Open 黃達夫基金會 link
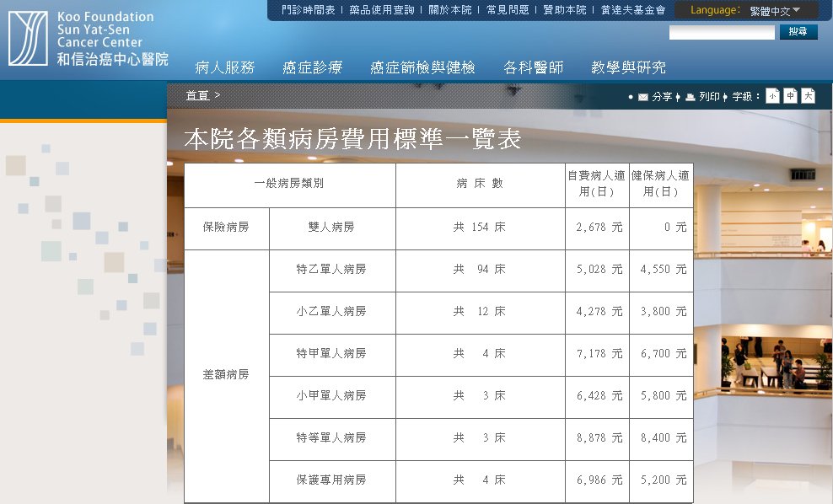The width and height of the screenshot is (833, 504). 632,10
